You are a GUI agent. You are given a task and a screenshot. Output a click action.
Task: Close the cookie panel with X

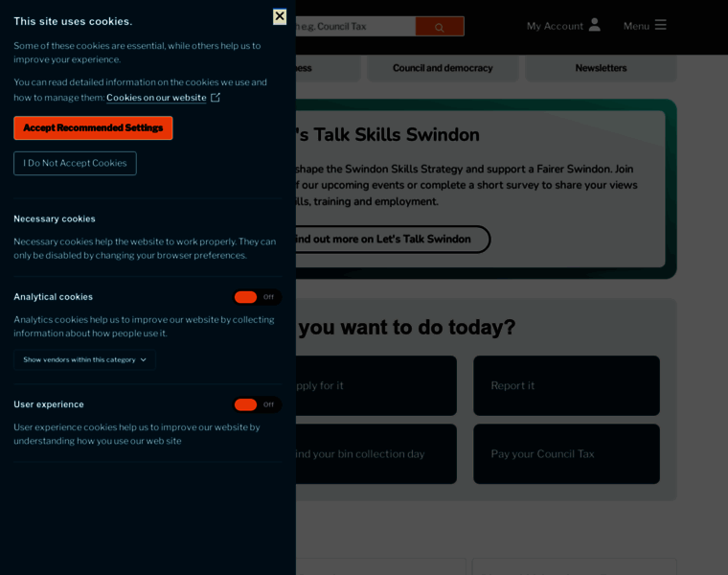click(280, 16)
